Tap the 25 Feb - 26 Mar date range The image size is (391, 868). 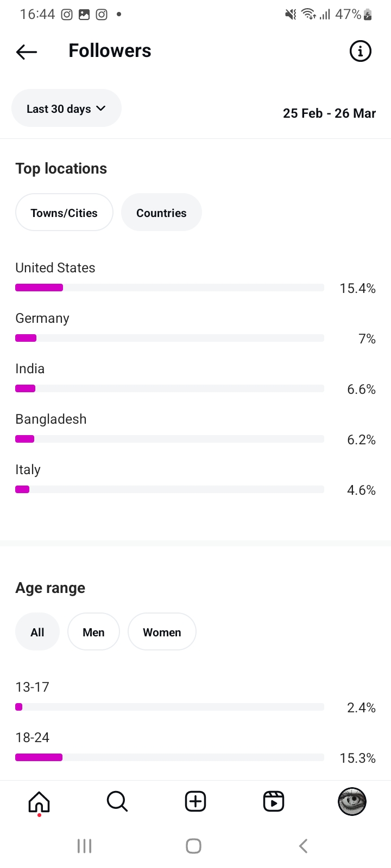point(329,113)
